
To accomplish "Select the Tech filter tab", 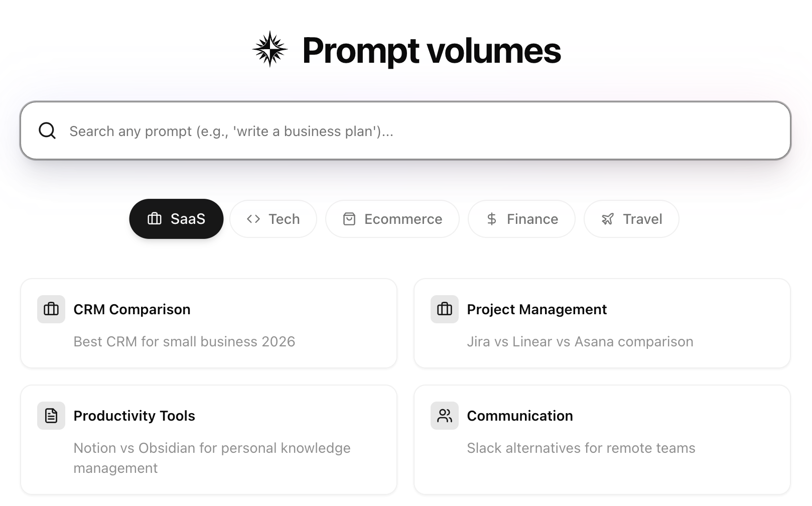I will click(x=273, y=219).
